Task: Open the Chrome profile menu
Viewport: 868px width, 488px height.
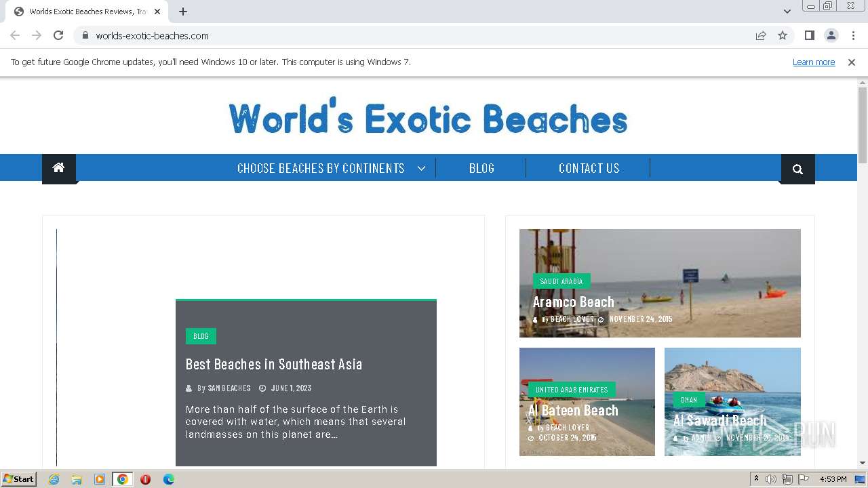Action: tap(831, 35)
